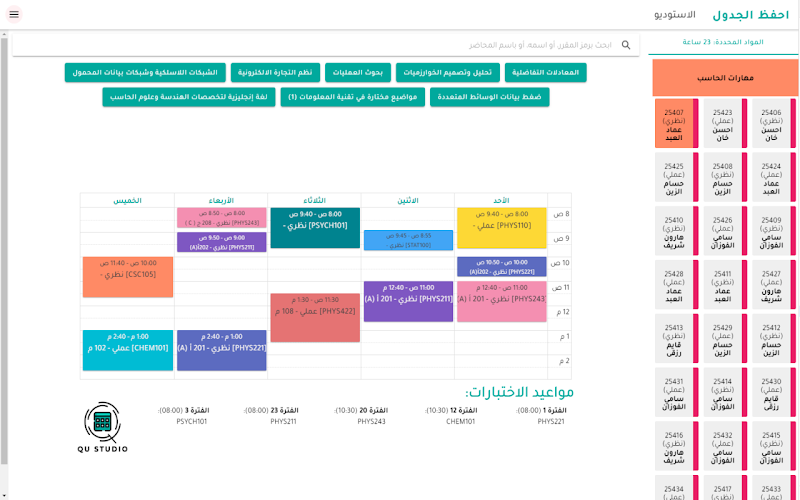Viewport: 800px width, 500px height.
Task: Select course chip ضغط بيانات الوسائط المتعددة
Action: pos(489,97)
